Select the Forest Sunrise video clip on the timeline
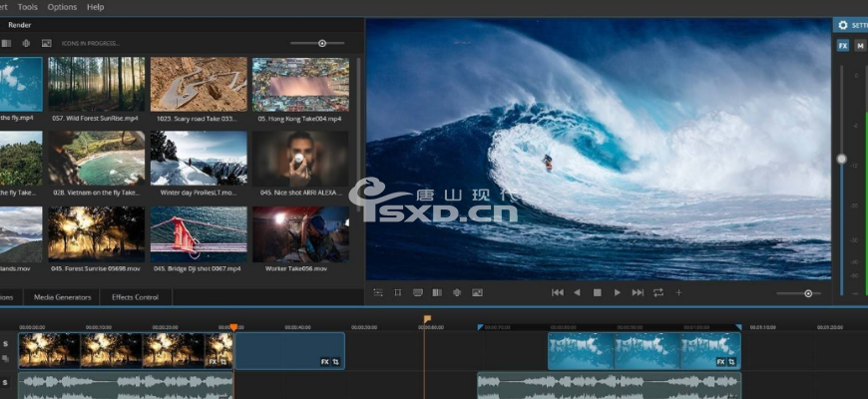Image resolution: width=868 pixels, height=399 pixels. (126, 351)
